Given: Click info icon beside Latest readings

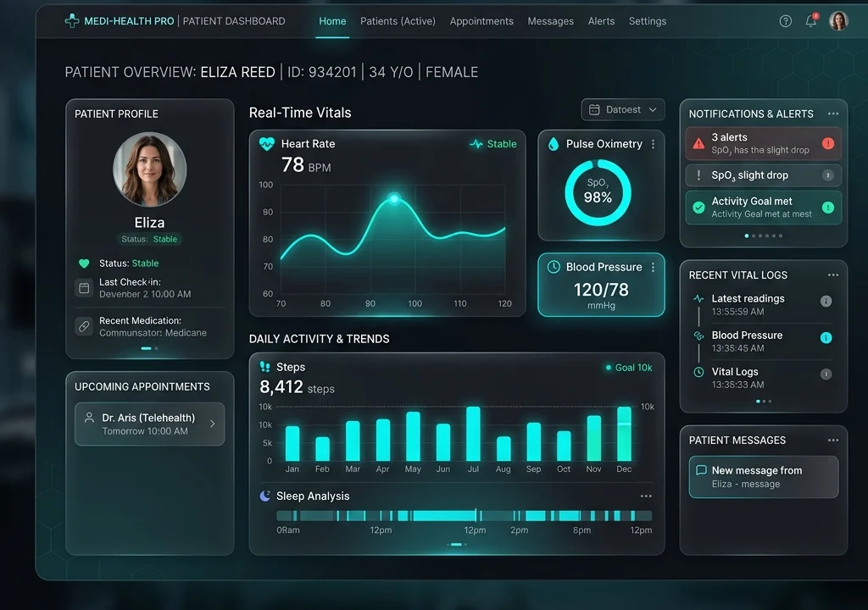Looking at the screenshot, I should tap(826, 301).
